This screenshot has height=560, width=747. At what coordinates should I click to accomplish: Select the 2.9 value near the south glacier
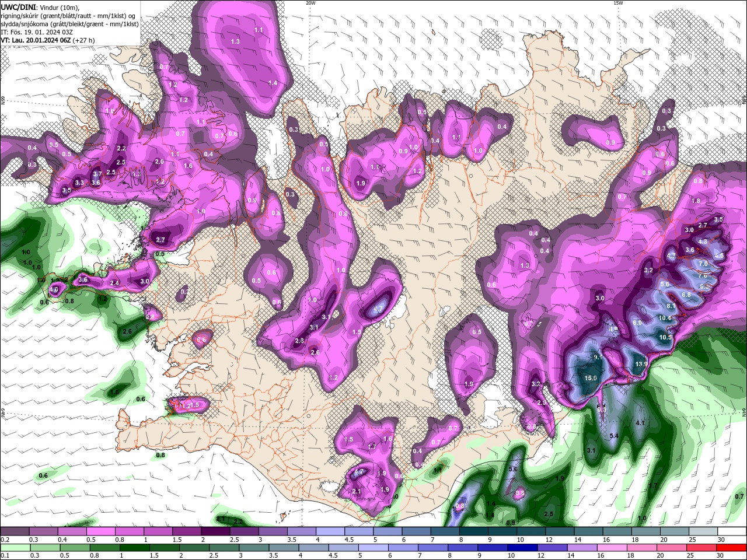[542, 402]
